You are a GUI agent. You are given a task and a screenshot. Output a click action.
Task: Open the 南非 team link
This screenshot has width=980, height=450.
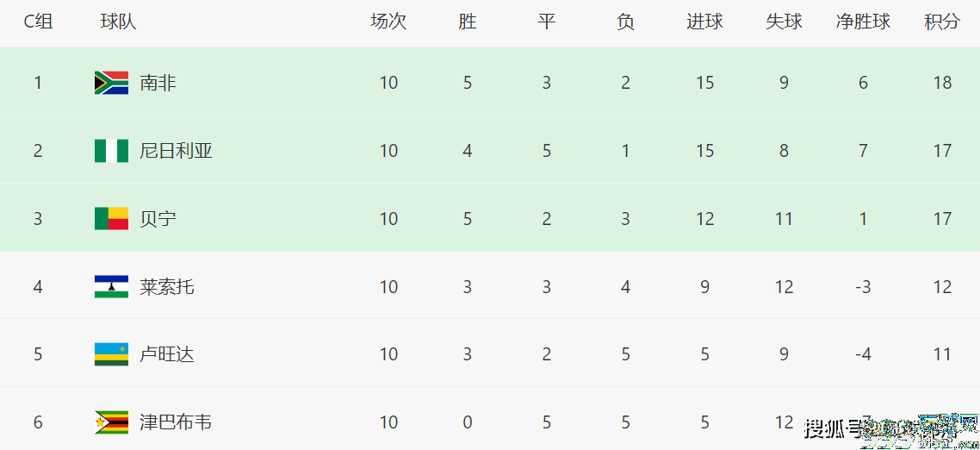(158, 83)
